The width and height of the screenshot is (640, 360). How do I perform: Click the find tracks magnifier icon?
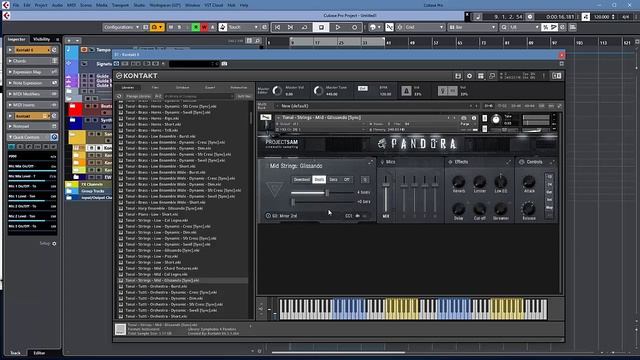258,40
